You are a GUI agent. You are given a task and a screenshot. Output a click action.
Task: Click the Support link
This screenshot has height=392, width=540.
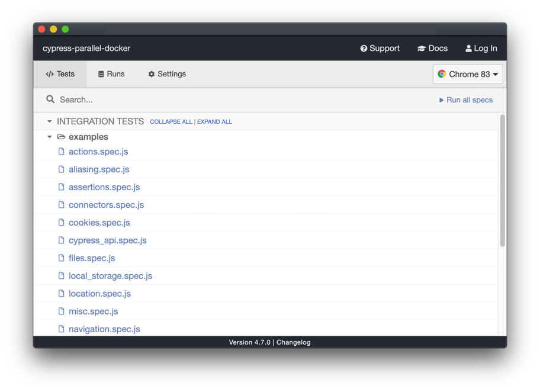pos(380,48)
